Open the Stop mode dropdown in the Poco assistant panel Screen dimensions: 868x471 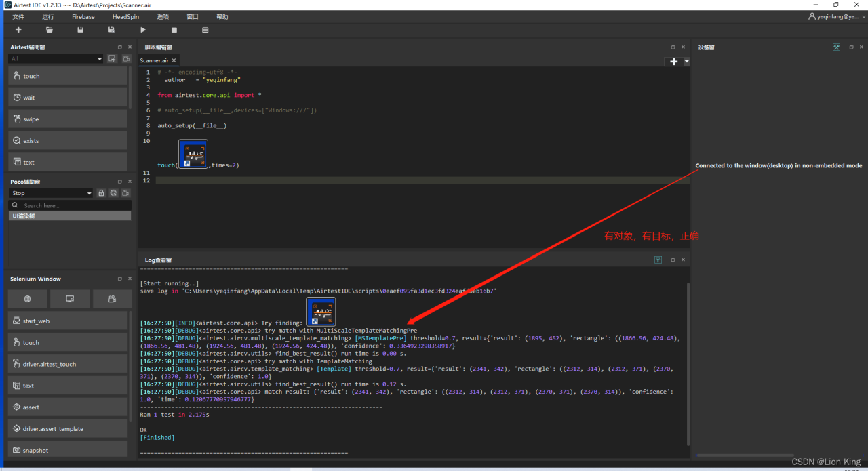tap(51, 193)
